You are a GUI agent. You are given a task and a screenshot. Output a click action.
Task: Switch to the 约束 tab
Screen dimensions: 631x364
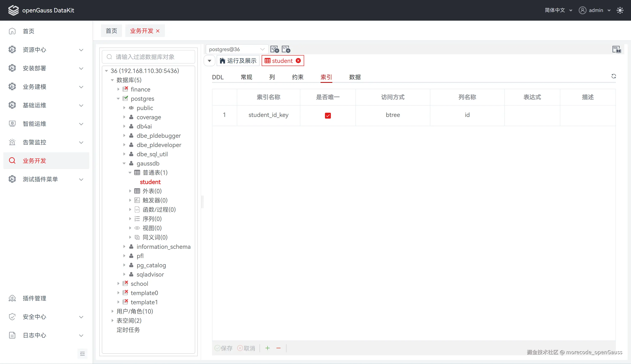tap(297, 77)
